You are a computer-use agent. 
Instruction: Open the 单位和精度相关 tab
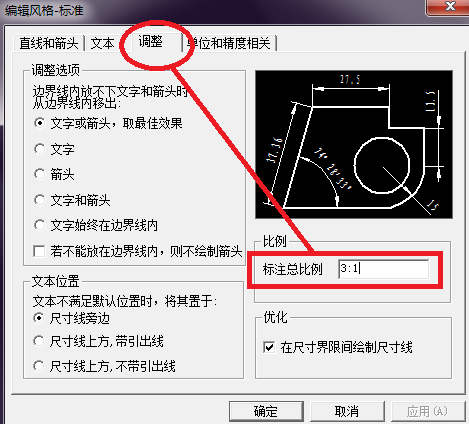click(230, 43)
